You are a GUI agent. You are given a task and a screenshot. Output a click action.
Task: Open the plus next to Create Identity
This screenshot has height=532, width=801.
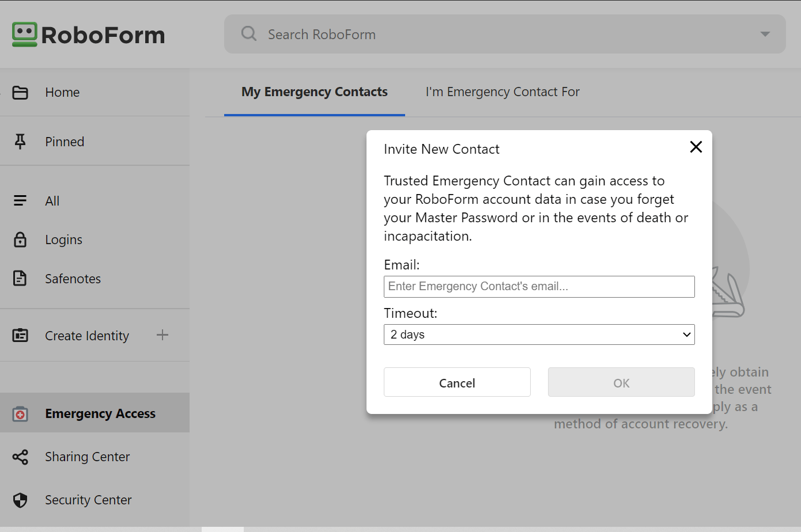(x=163, y=335)
